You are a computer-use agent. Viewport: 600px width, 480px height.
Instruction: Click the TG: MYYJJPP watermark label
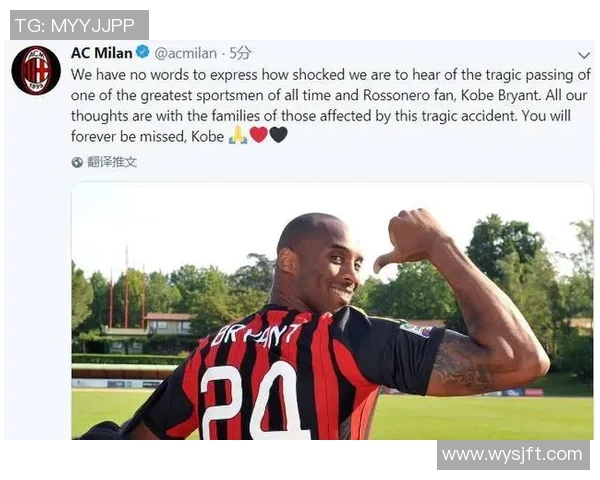79,25
